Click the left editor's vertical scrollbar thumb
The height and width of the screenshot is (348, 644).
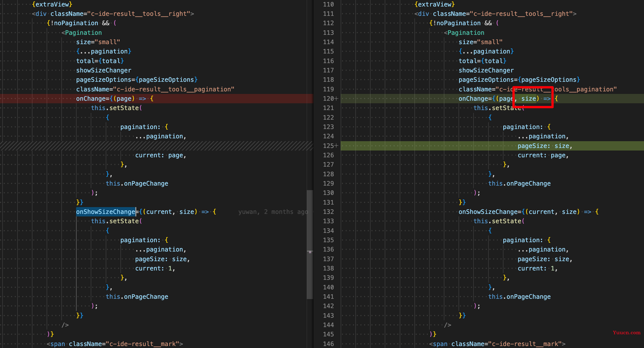[x=310, y=244]
